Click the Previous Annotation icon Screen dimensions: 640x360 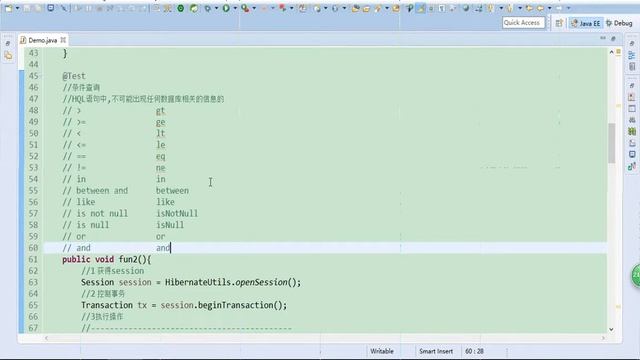(x=510, y=8)
